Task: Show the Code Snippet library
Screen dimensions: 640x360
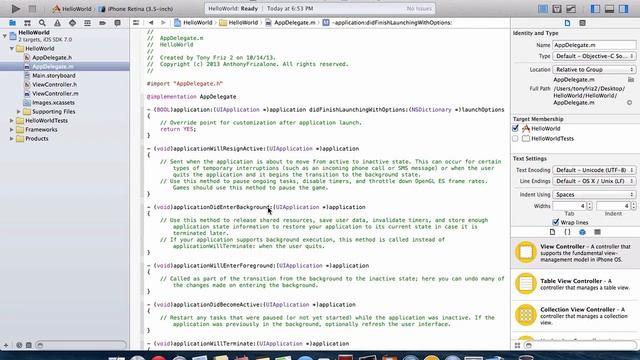Action: 567,232
